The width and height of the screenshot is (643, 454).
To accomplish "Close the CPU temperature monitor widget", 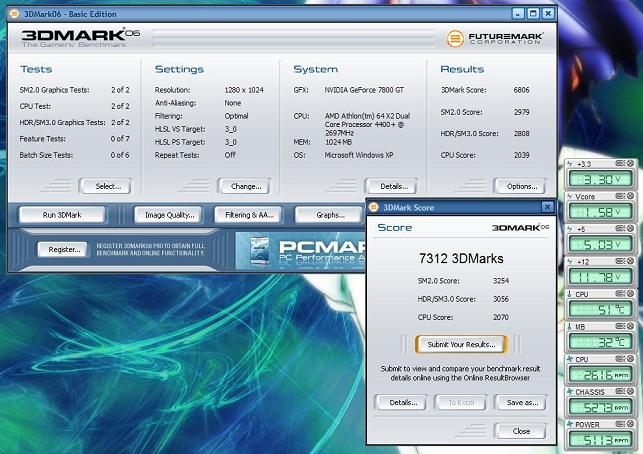I will point(632,295).
